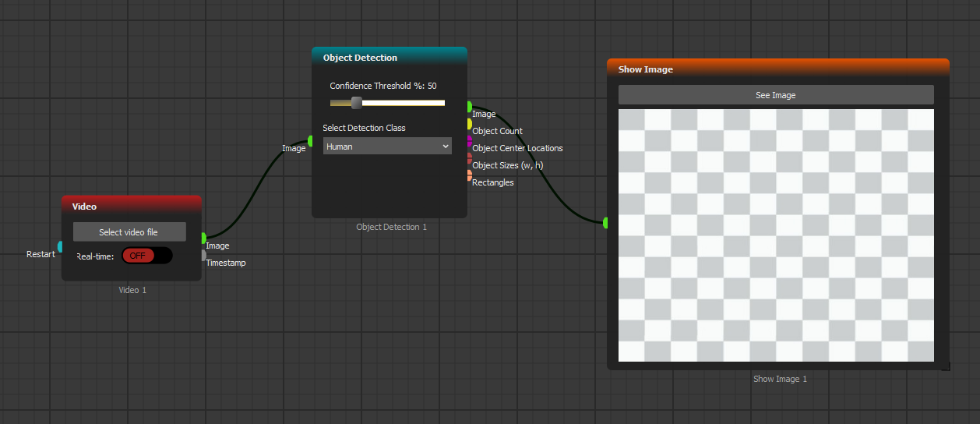Click the Confidence Threshold slider handle
This screenshot has height=424, width=980.
(356, 103)
